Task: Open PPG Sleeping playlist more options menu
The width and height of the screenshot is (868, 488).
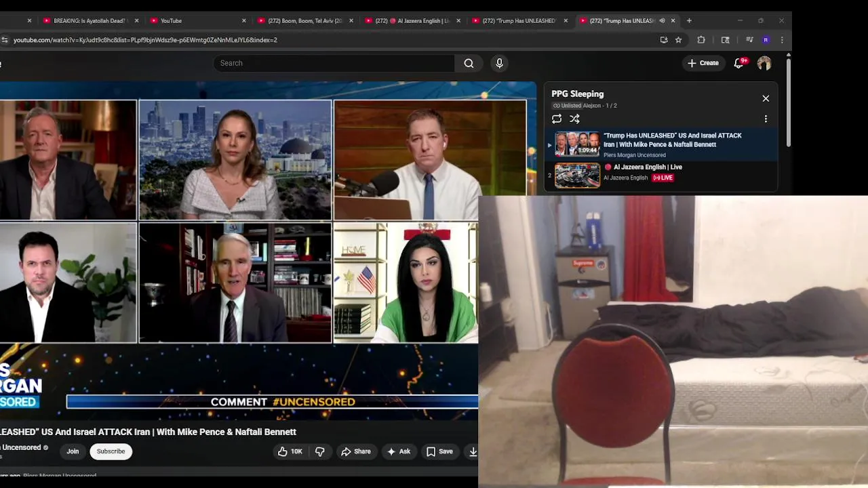Action: [x=766, y=119]
